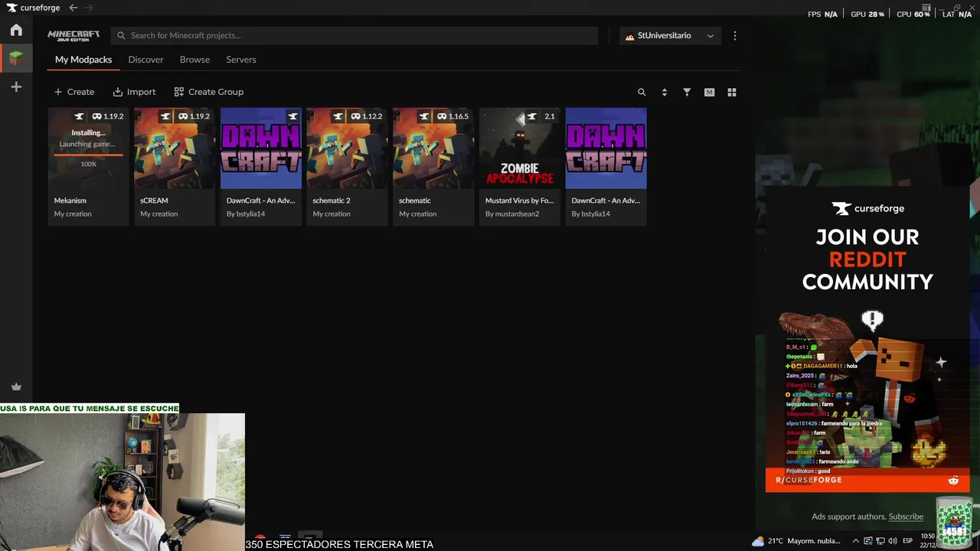Open the filter funnel icon
Viewport: 980px width, 551px height.
coord(687,92)
